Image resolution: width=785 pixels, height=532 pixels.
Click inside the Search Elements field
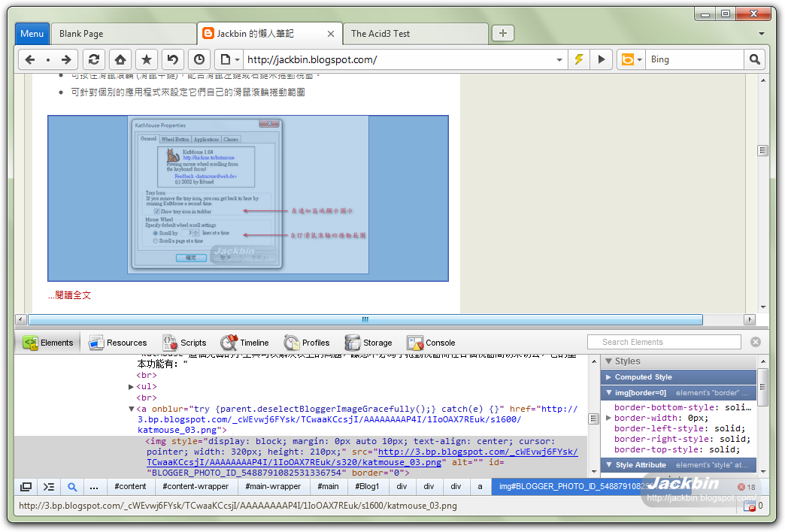[x=664, y=342]
